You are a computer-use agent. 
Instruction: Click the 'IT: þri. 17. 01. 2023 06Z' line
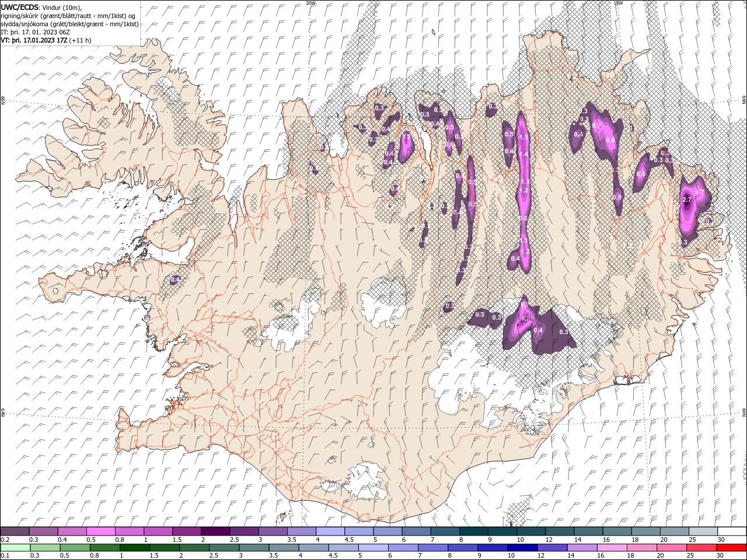(36, 32)
